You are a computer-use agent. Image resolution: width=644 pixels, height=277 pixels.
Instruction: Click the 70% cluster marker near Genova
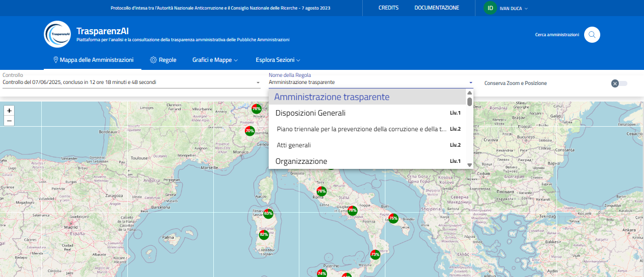250,131
